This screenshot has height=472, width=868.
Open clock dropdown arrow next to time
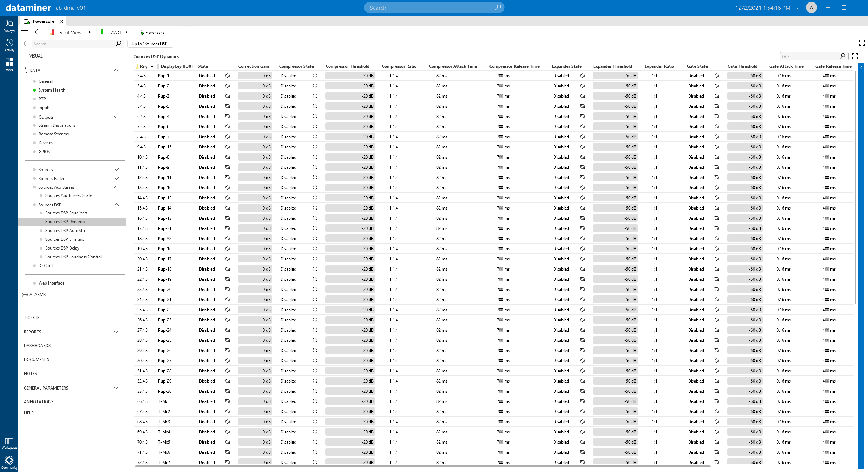pos(797,8)
